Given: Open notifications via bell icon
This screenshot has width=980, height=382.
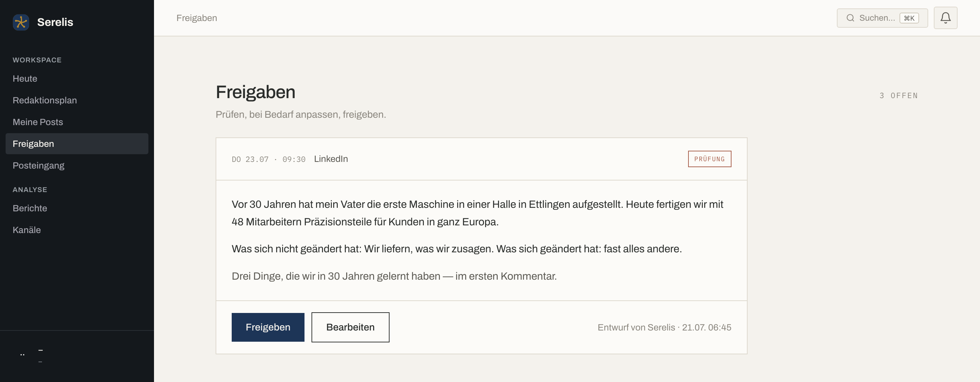Looking at the screenshot, I should [x=945, y=18].
